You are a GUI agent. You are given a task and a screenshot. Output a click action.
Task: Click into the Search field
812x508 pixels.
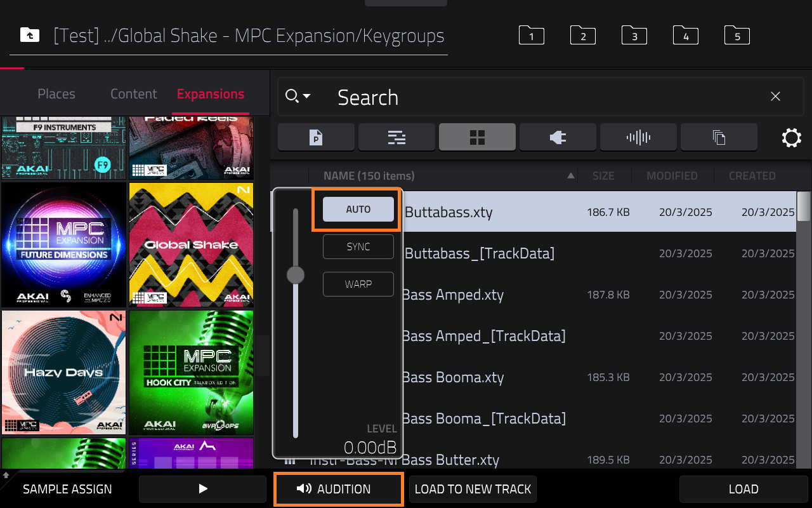pos(539,97)
